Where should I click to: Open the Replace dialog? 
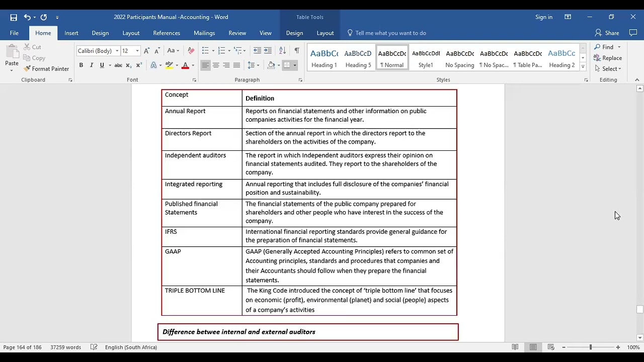tap(608, 58)
